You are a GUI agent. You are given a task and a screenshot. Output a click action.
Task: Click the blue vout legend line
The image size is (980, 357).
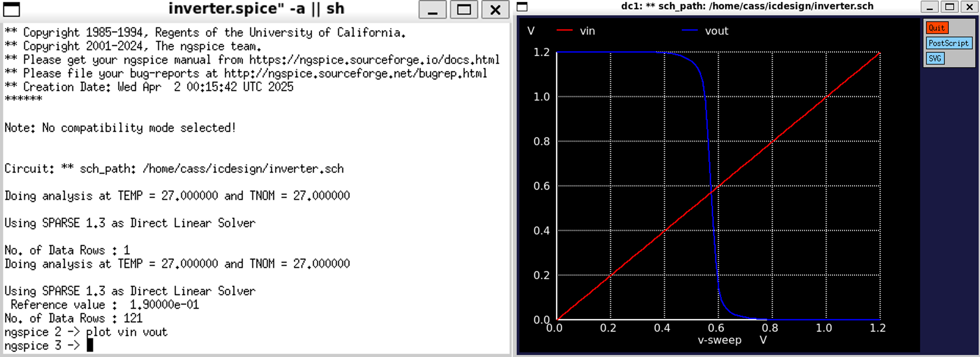tap(689, 30)
